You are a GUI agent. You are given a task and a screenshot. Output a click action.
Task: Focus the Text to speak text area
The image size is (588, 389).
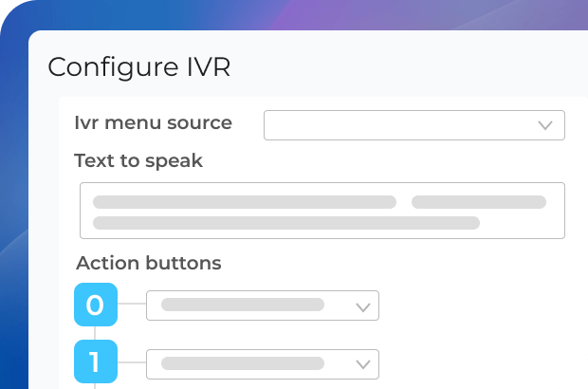pos(322,211)
